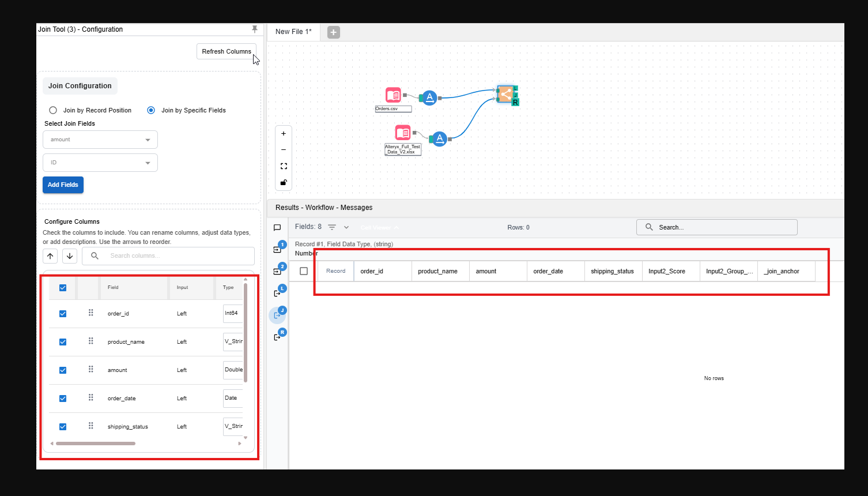
Task: Zoom in on the workflow canvas
Action: pos(284,134)
